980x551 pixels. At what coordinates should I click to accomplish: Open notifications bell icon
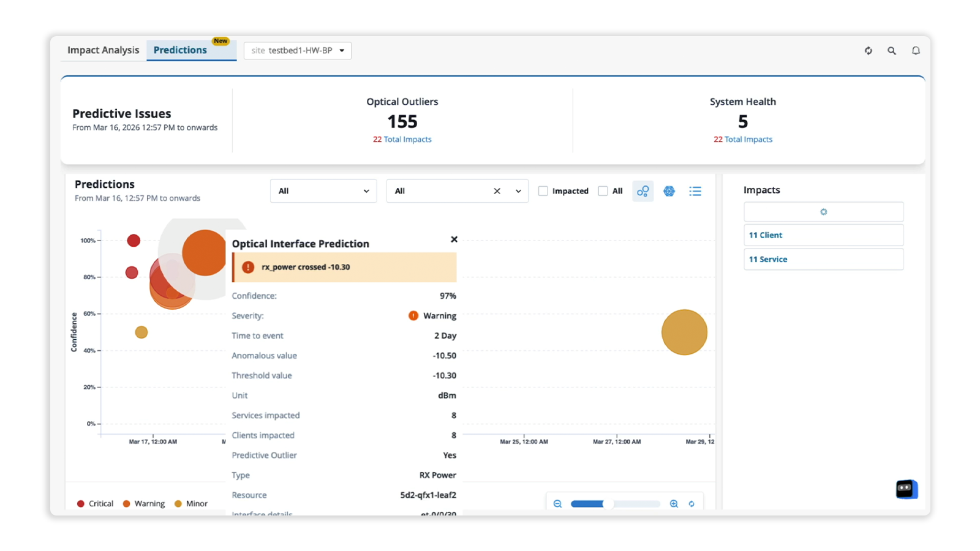tap(916, 51)
